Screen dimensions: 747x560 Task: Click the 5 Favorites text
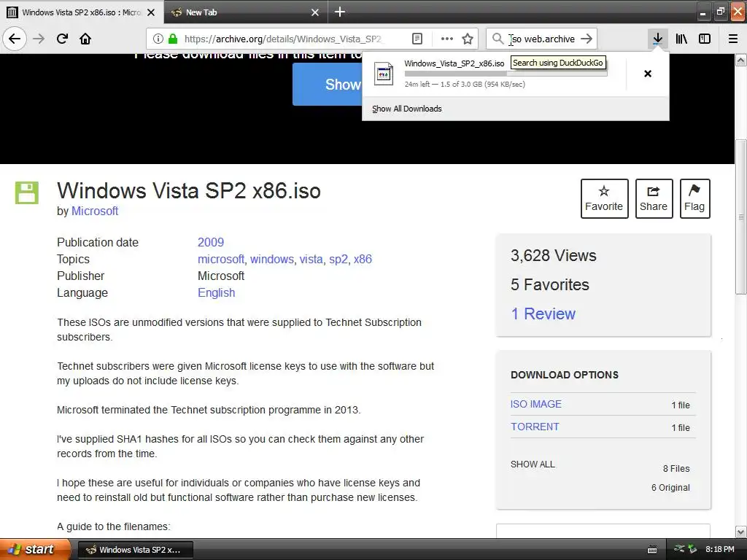pyautogui.click(x=550, y=285)
